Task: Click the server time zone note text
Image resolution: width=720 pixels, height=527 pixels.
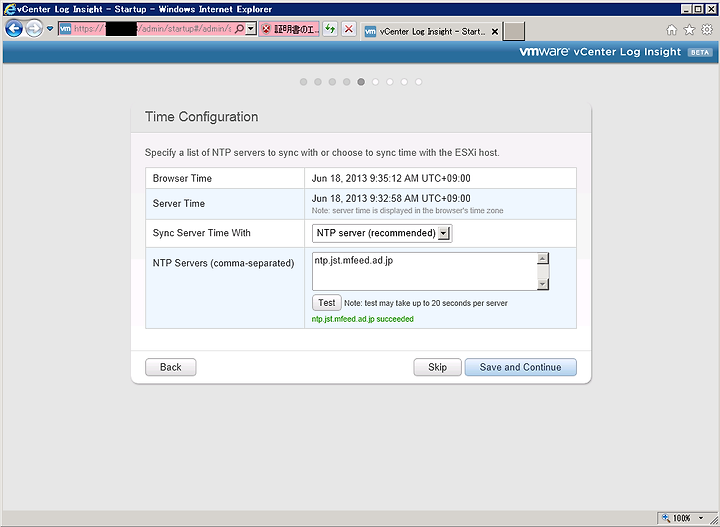Action: 408,211
